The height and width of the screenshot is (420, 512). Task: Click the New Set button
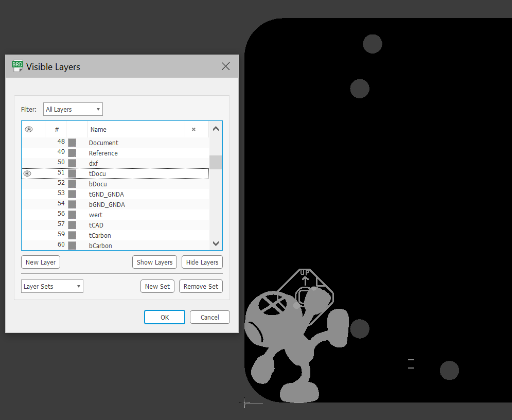157,286
